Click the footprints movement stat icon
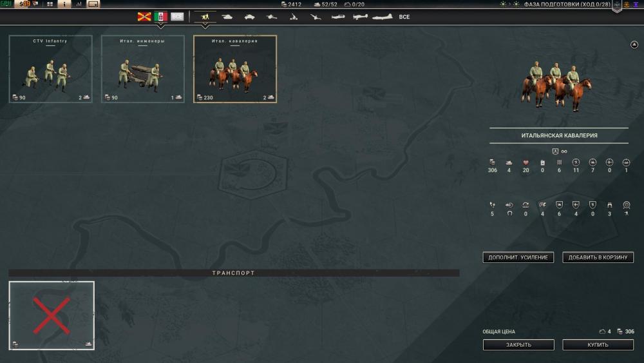The height and width of the screenshot is (363, 644). 492,205
